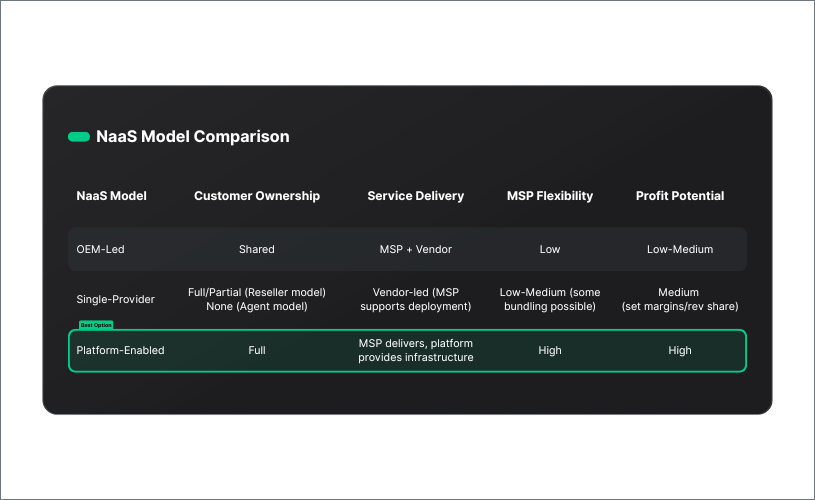Click the Low-Medium profit potential cell for OEM-Led
The width and height of the screenshot is (815, 500).
click(x=680, y=249)
